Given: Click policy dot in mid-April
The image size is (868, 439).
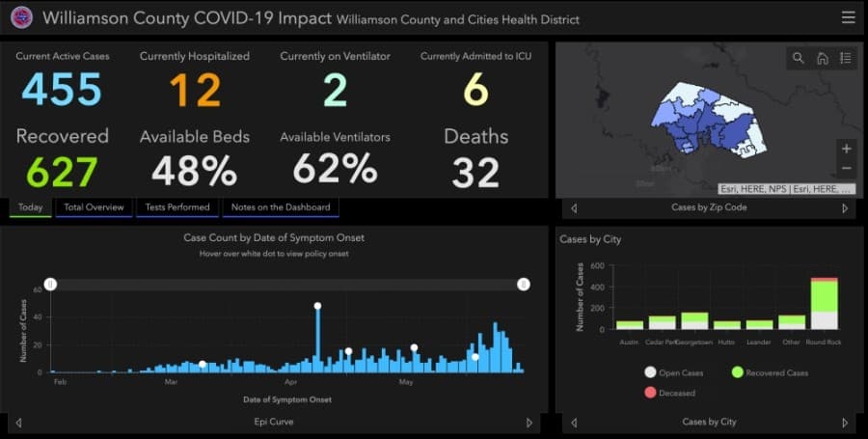Looking at the screenshot, I should [x=348, y=351].
